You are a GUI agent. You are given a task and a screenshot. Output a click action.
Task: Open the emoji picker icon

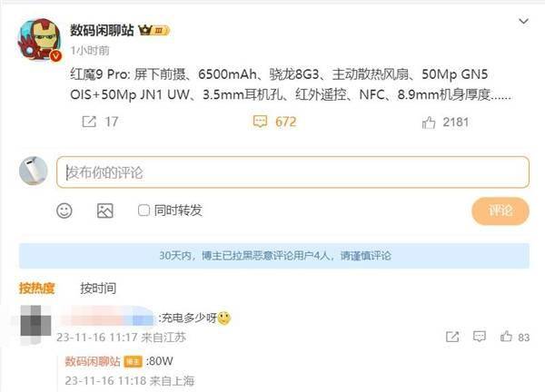click(64, 211)
